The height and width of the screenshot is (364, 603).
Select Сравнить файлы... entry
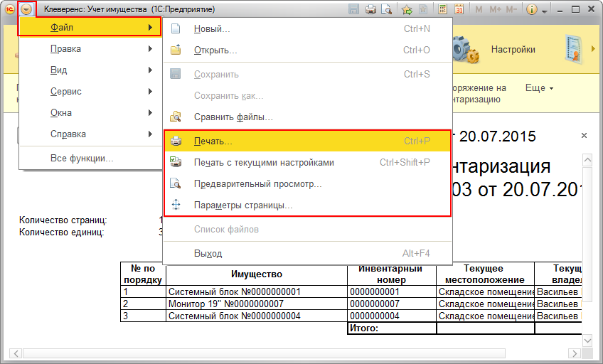coord(307,117)
